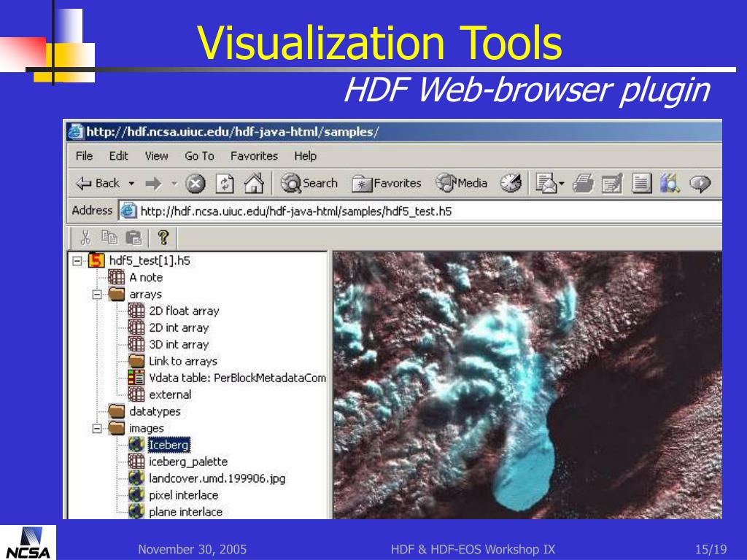Click the Mail toolbar icon
Viewport: 747px width, 560px height.
pyautogui.click(x=546, y=183)
